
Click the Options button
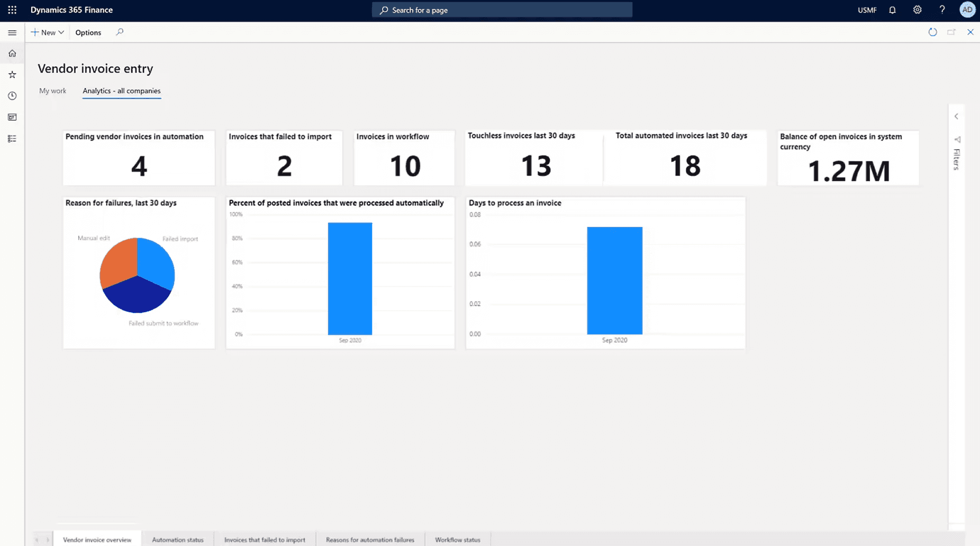(x=88, y=32)
